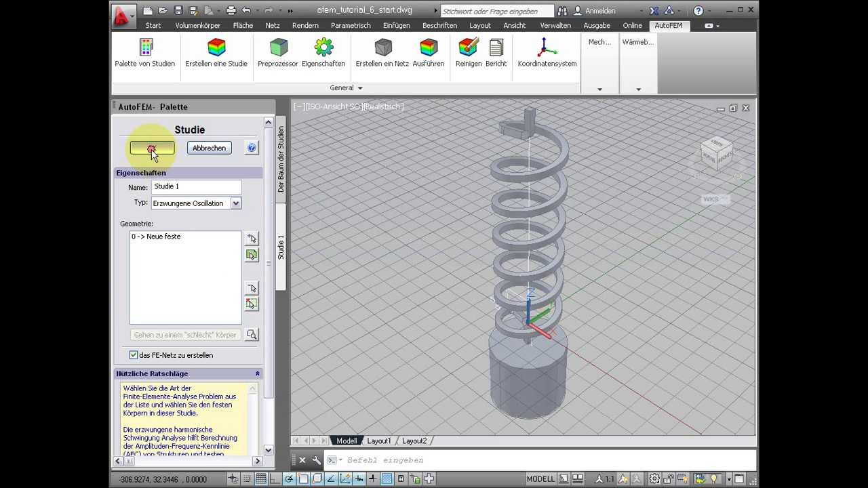
Task: Open the Bericht report tool
Action: 496,53
